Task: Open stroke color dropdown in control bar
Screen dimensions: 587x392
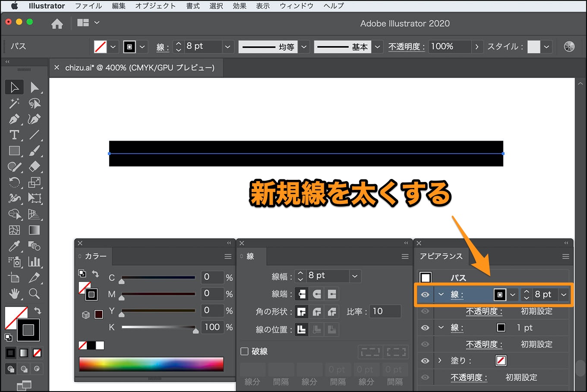Action: 142,47
